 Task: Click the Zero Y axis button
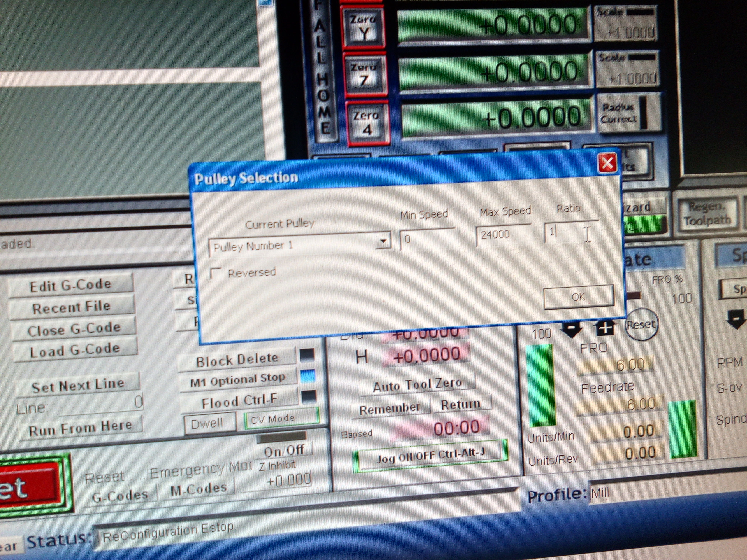coord(363,27)
